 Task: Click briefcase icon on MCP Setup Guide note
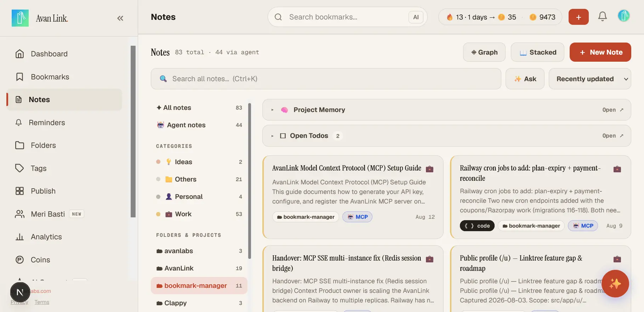click(x=429, y=169)
